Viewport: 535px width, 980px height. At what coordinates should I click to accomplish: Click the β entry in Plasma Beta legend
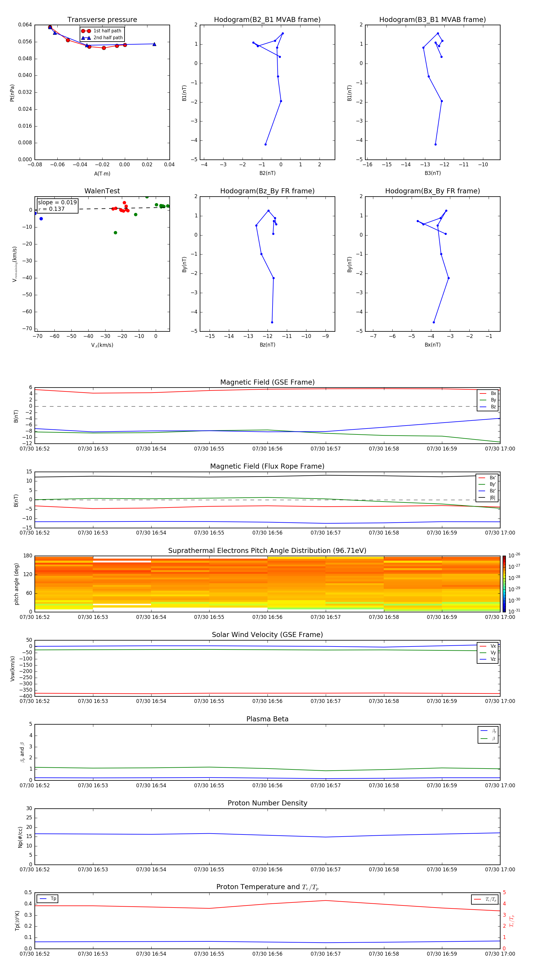pyautogui.click(x=488, y=739)
